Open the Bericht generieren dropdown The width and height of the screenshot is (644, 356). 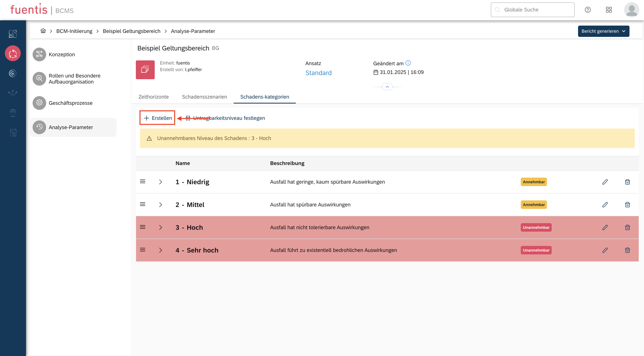pos(603,31)
